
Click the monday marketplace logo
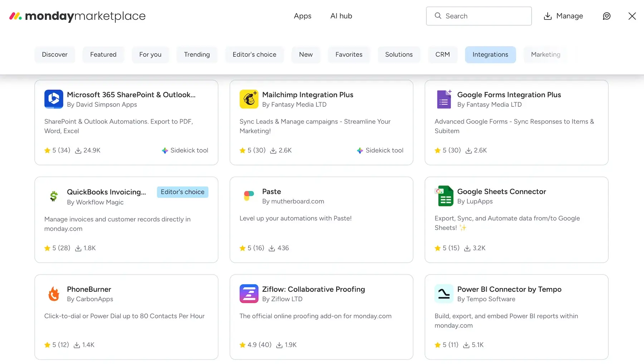pos(77,16)
